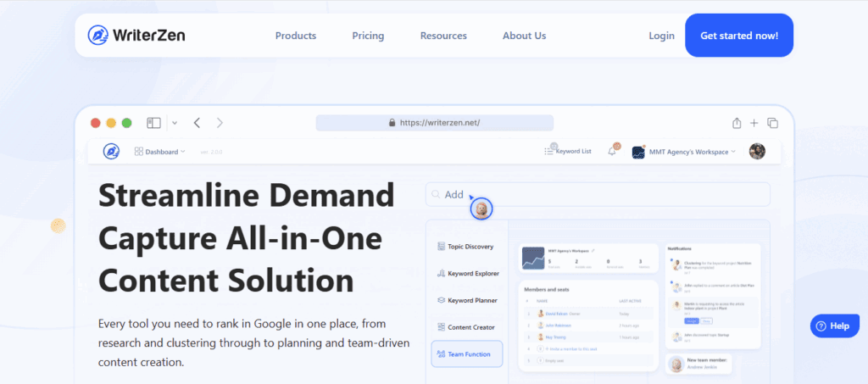
Task: Click David Falcon member row
Action: coord(588,314)
